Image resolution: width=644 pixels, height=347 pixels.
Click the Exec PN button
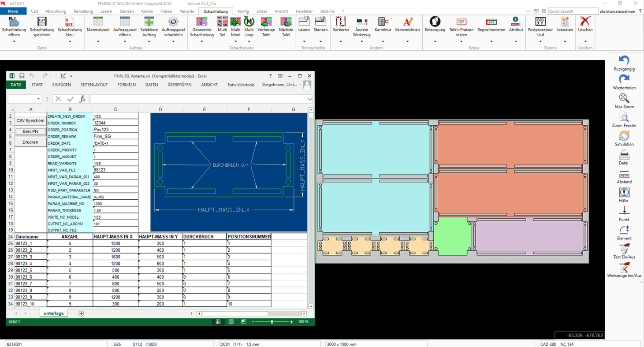pyautogui.click(x=30, y=131)
